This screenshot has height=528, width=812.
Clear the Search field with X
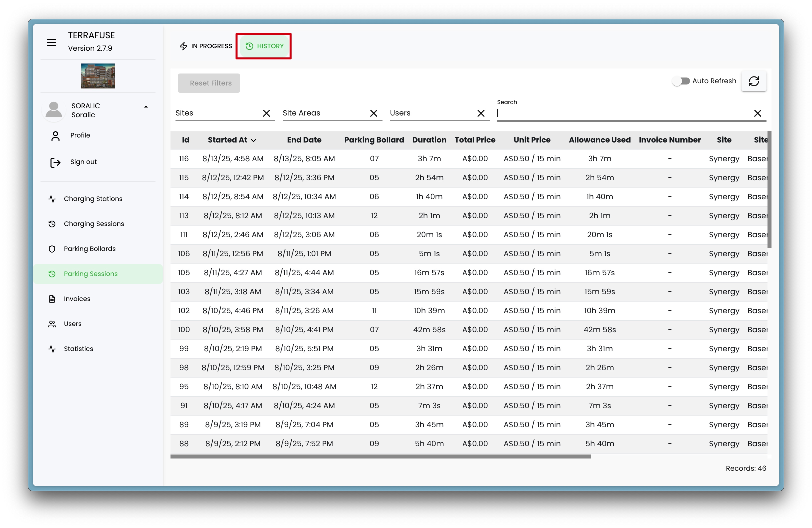click(757, 113)
